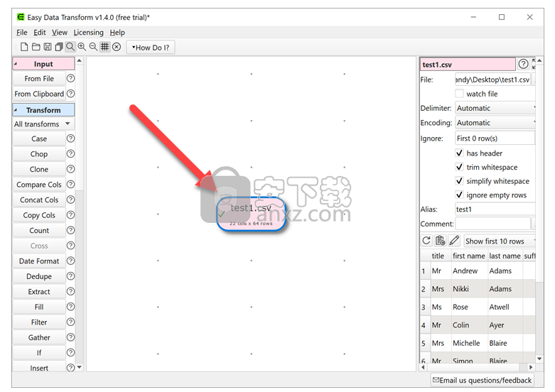Open help for Concat Cols transform
Viewport: 555px width, 392px height.
(x=71, y=200)
